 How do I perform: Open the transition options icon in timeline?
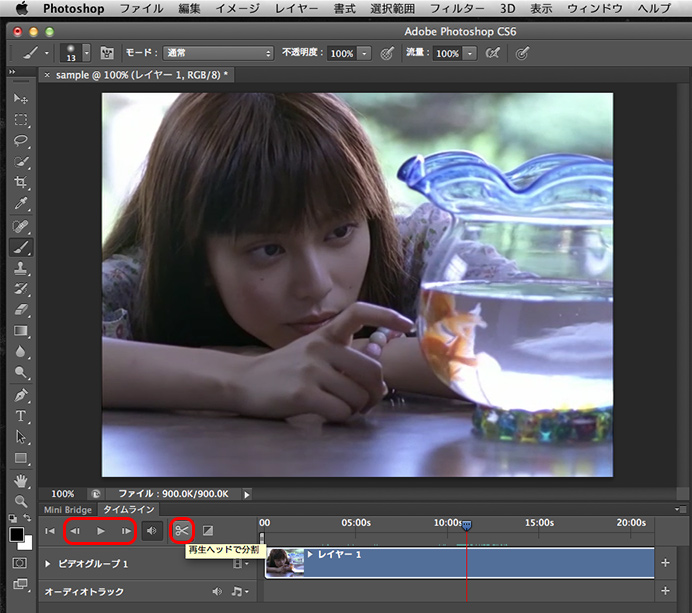(208, 530)
